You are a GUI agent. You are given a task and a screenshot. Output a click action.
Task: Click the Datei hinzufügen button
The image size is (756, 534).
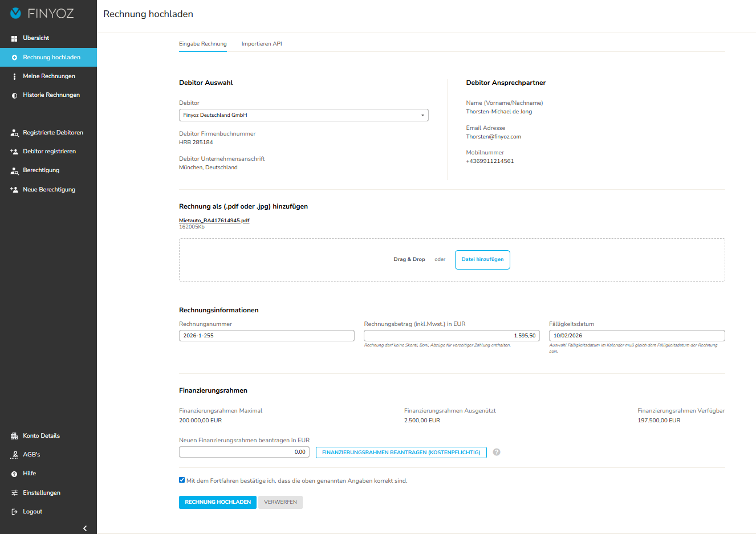[x=482, y=259]
